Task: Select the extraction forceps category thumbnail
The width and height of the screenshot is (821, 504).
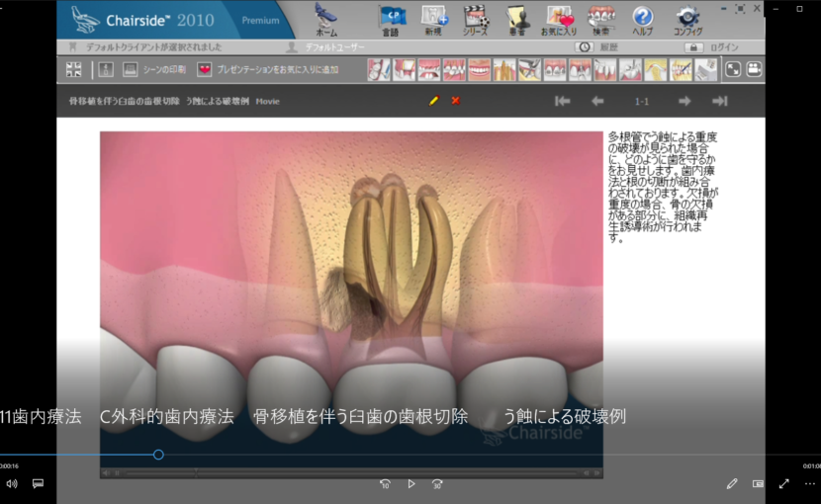Action: tap(529, 69)
